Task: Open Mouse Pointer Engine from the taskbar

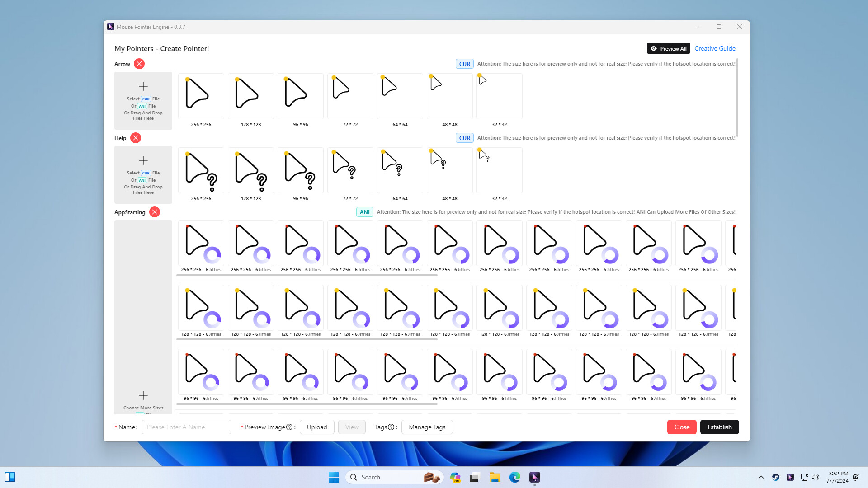Action: click(x=534, y=477)
